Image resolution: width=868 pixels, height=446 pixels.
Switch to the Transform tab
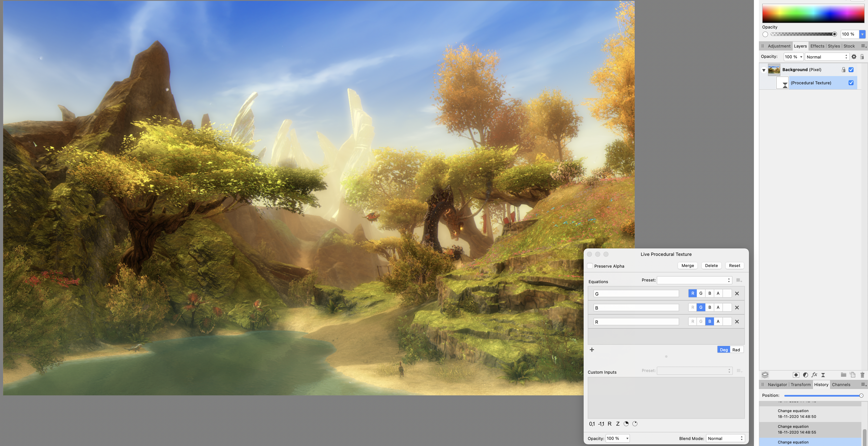tap(801, 385)
